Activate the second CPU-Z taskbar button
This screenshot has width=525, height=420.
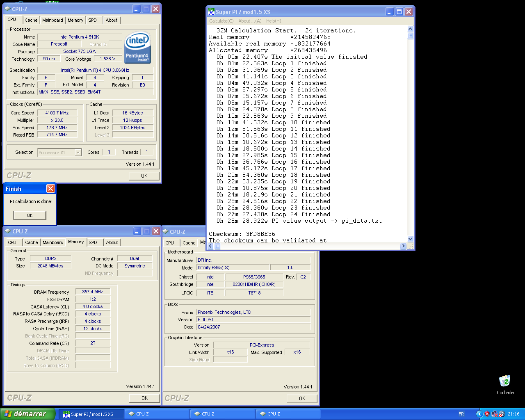[223, 414]
